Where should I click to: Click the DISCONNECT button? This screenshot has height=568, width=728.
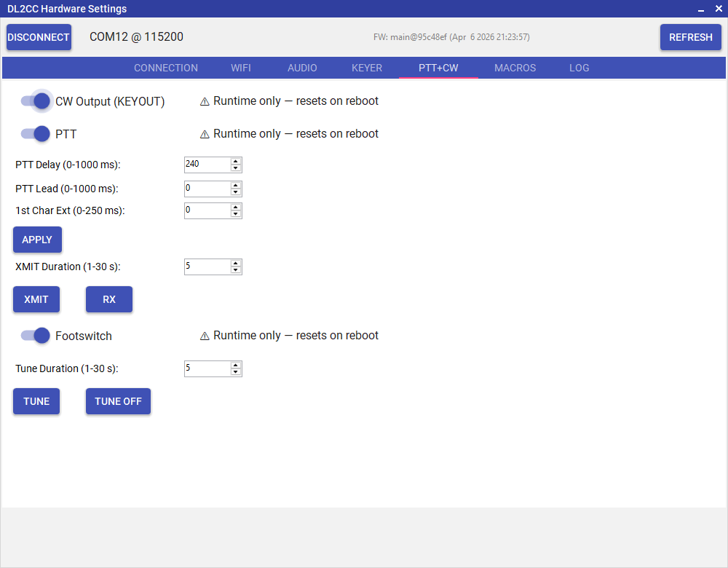point(39,37)
